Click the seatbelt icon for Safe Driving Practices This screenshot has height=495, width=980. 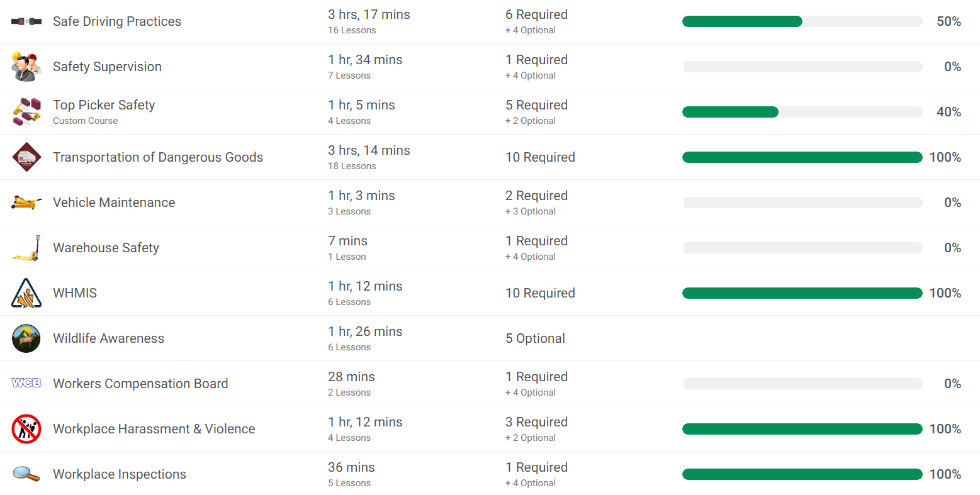point(26,21)
